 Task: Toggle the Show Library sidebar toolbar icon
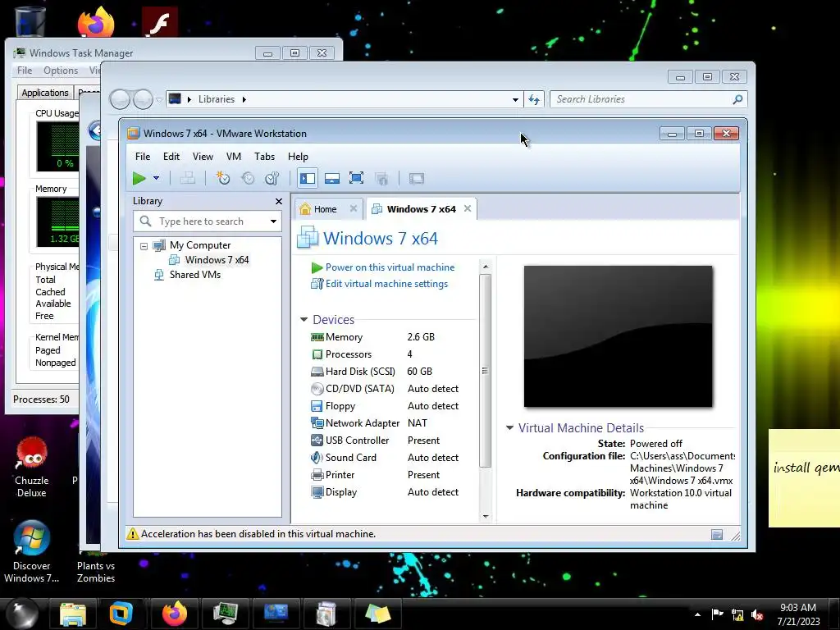[x=308, y=178]
